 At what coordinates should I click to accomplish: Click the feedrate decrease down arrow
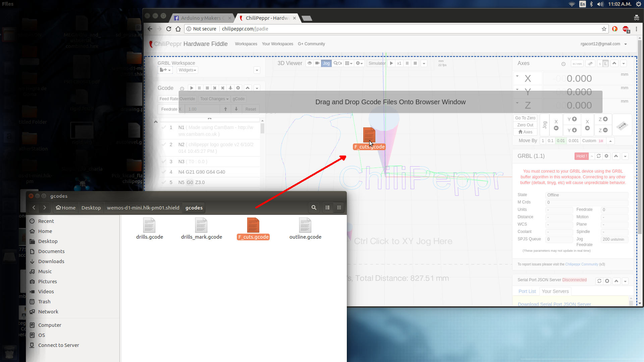(236, 109)
